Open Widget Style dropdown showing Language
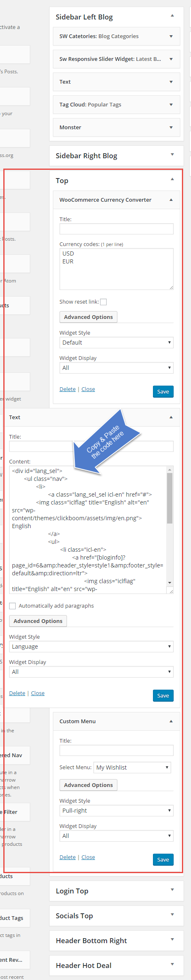The height and width of the screenshot is (980, 191). coord(91,647)
